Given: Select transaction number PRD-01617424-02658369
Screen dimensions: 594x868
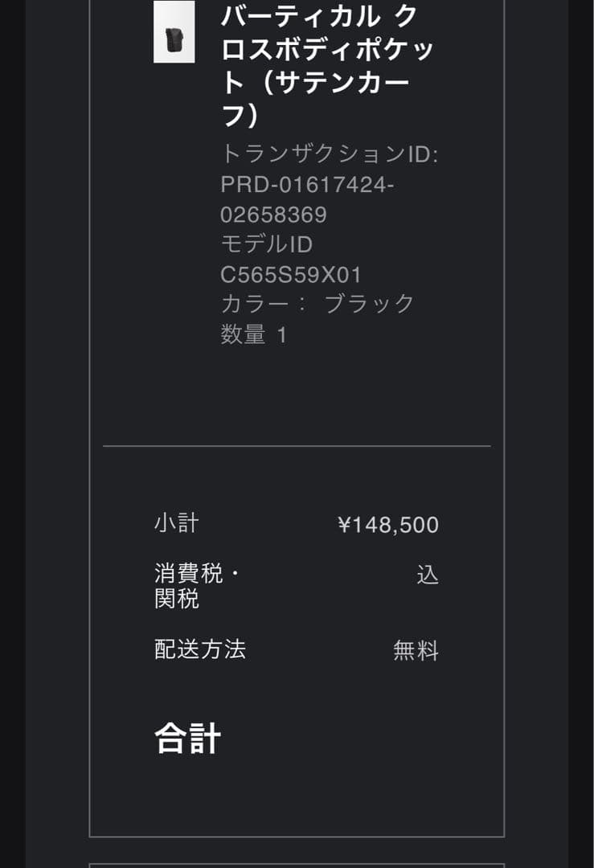Looking at the screenshot, I should 307,199.
